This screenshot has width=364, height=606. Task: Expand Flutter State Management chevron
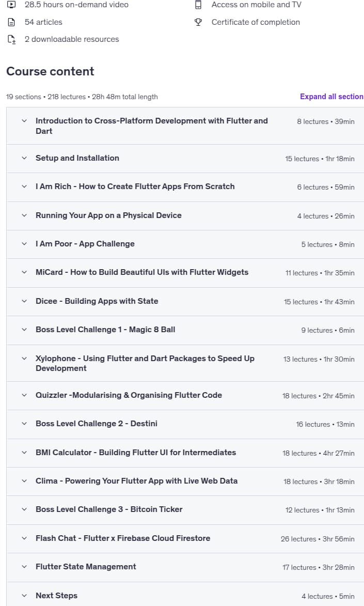pos(24,567)
